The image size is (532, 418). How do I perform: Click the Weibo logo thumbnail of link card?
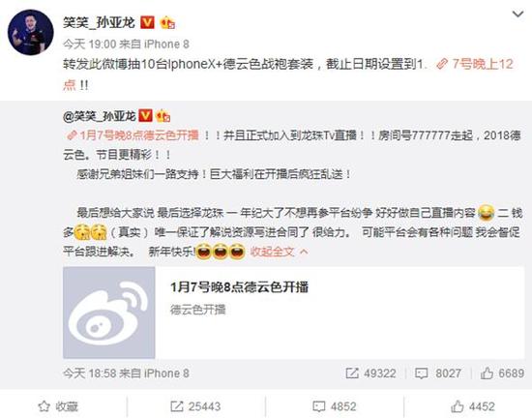pyautogui.click(x=109, y=313)
